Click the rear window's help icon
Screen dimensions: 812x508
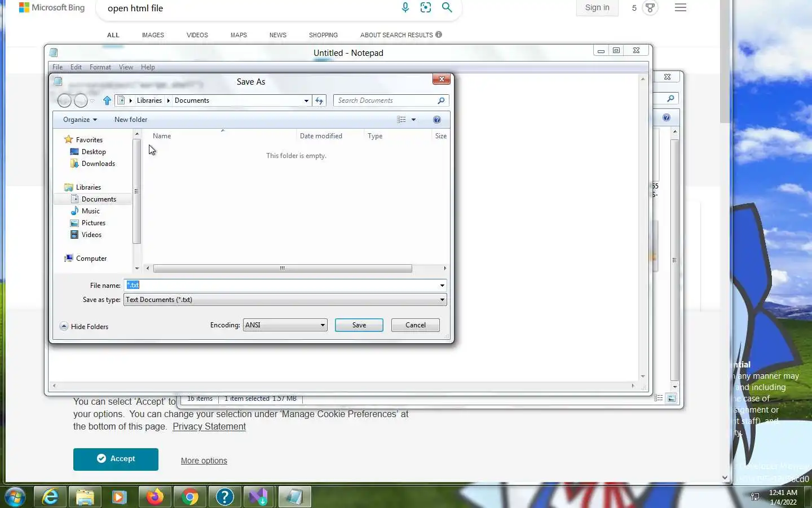pos(667,117)
